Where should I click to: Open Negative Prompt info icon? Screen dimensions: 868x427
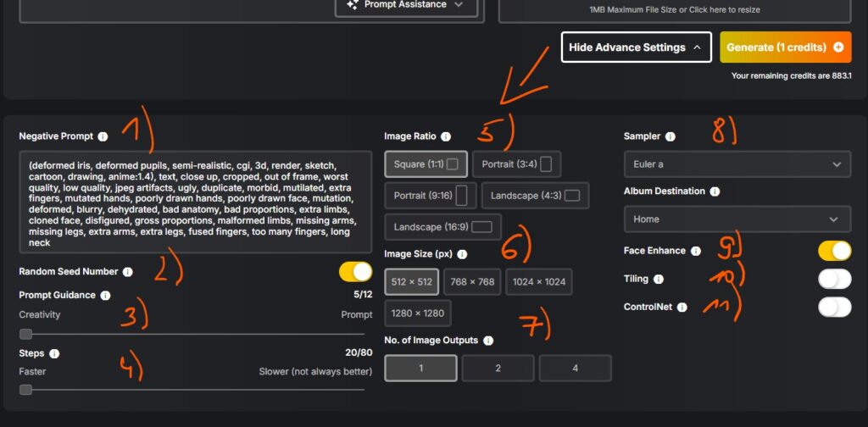pos(103,136)
